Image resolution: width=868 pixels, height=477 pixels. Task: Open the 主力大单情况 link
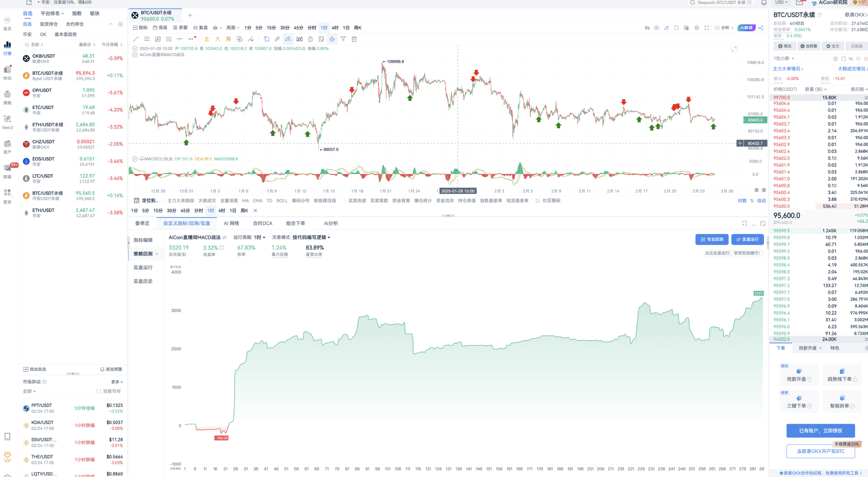788,69
